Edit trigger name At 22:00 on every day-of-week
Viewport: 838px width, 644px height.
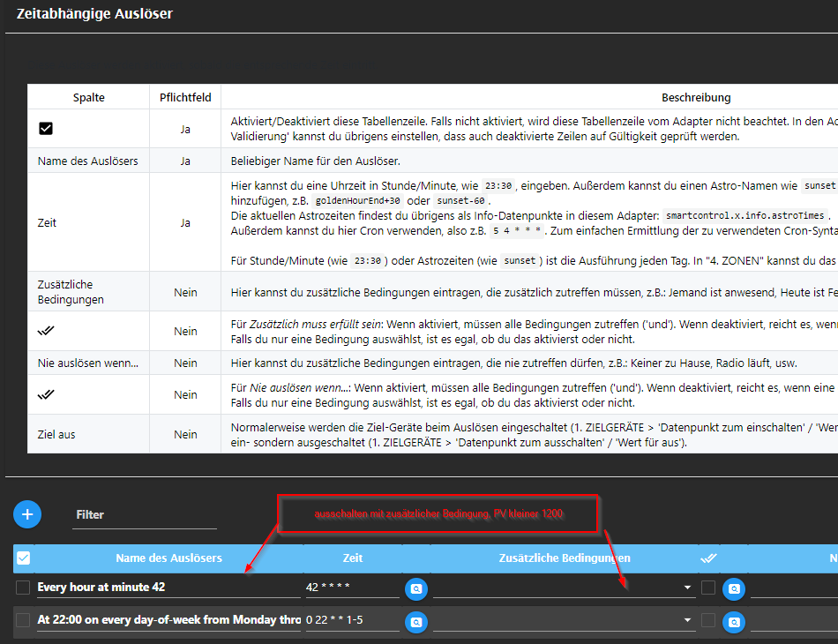point(168,620)
